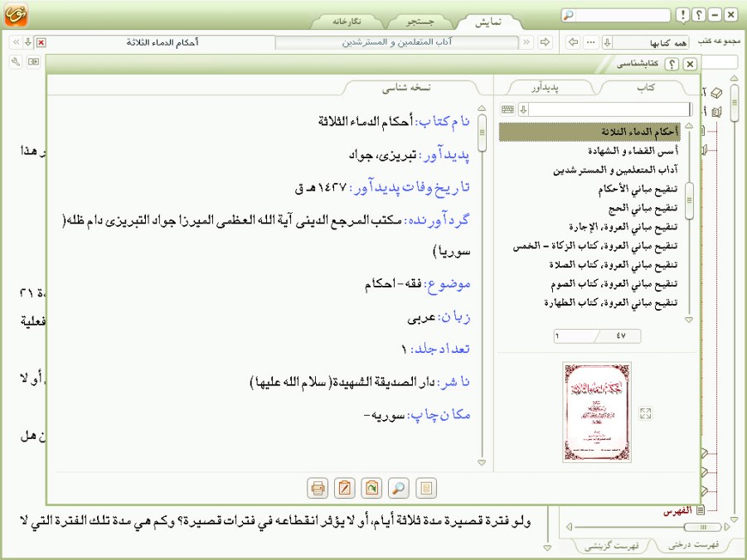Click the الفهرس page icon in tree
The image size is (747, 560).
coord(701,510)
